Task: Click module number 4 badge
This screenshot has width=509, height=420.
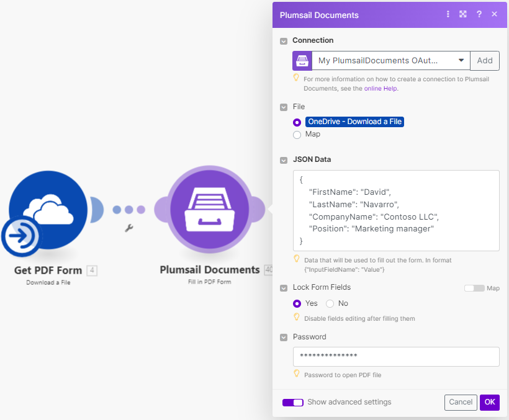Action: pyautogui.click(x=92, y=270)
